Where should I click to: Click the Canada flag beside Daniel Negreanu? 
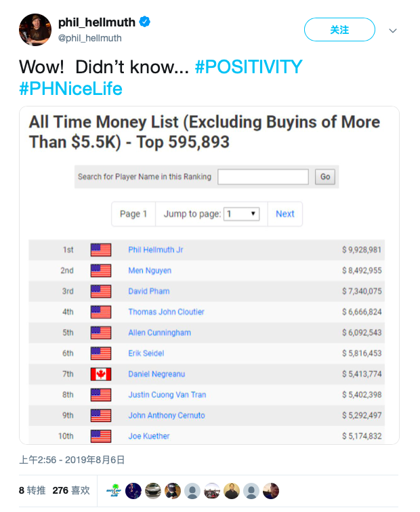(101, 374)
